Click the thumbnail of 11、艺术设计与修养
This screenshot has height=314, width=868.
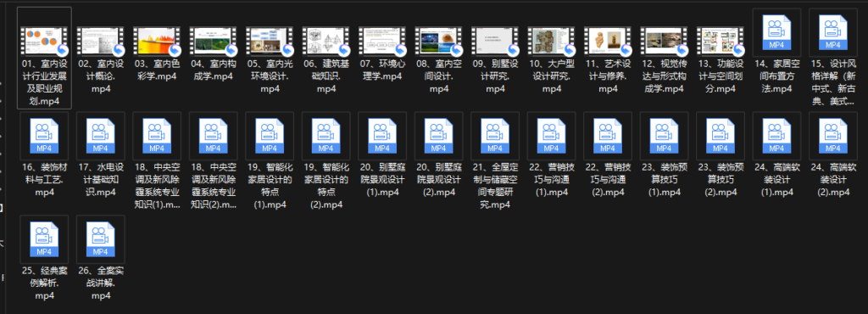click(x=608, y=41)
